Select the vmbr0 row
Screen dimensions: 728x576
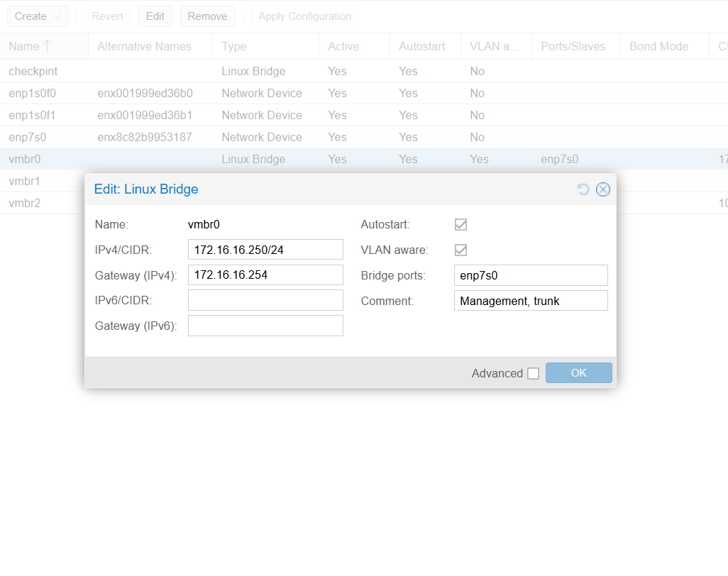click(x=364, y=159)
